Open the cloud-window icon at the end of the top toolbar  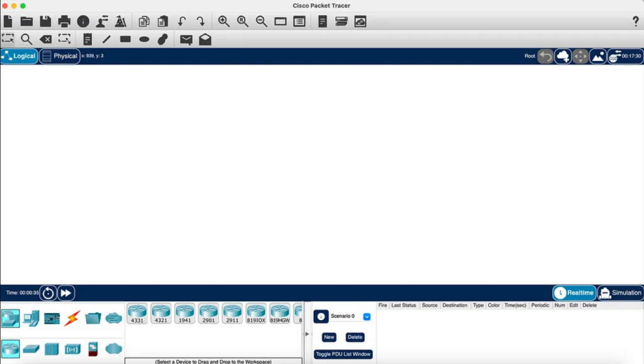point(360,21)
